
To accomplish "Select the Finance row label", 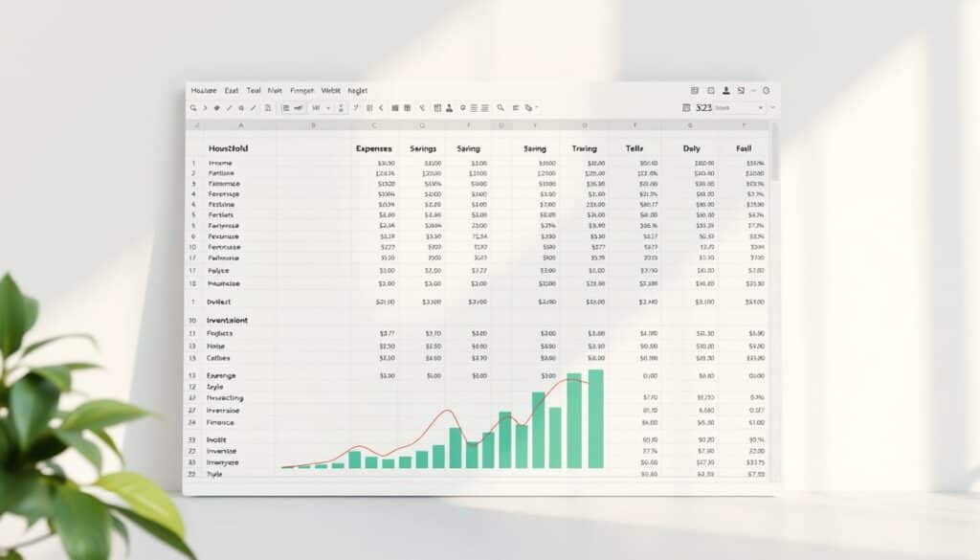I will [x=220, y=422].
